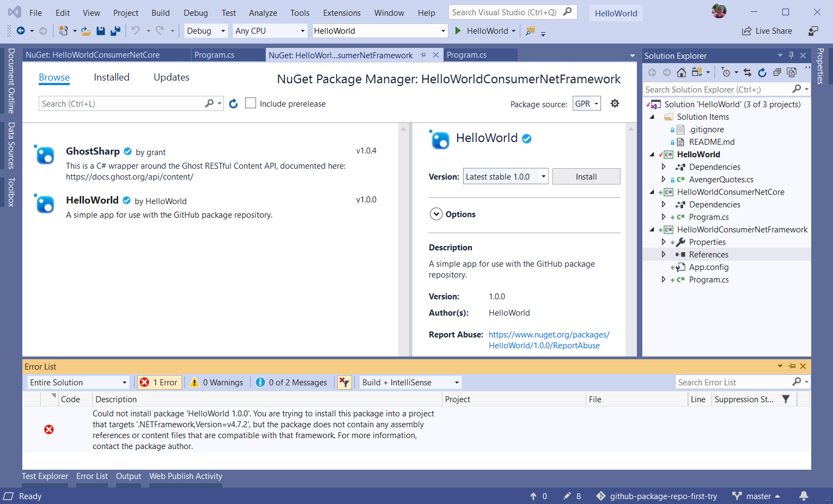Toggle the 0 Warnings filter button
The width and height of the screenshot is (833, 504).
pyautogui.click(x=217, y=382)
